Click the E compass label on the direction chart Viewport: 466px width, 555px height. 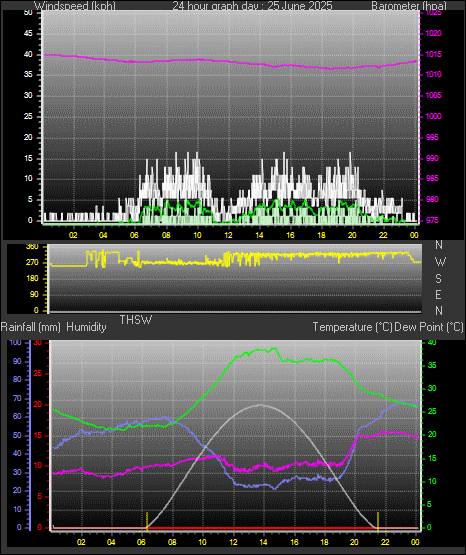point(438,294)
